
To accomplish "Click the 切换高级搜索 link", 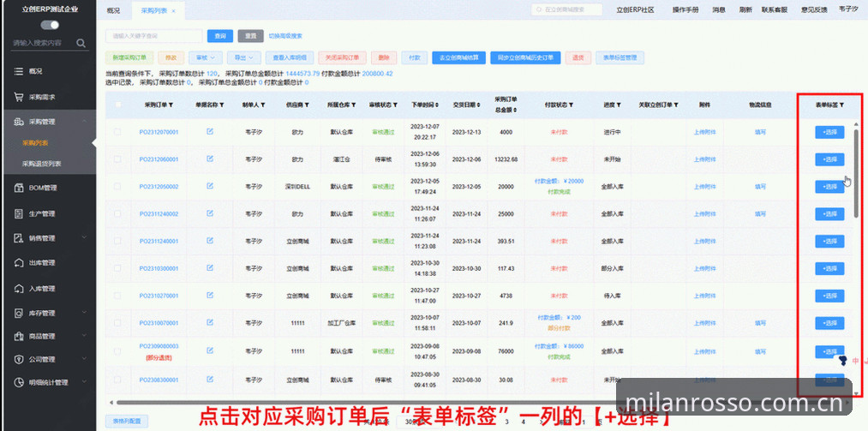I will point(285,36).
